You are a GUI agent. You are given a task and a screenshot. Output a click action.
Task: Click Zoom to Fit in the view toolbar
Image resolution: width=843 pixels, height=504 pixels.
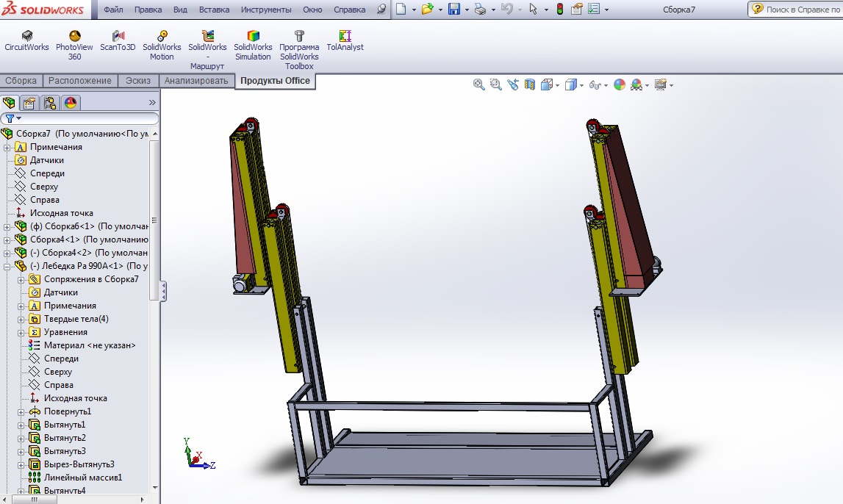(x=478, y=84)
